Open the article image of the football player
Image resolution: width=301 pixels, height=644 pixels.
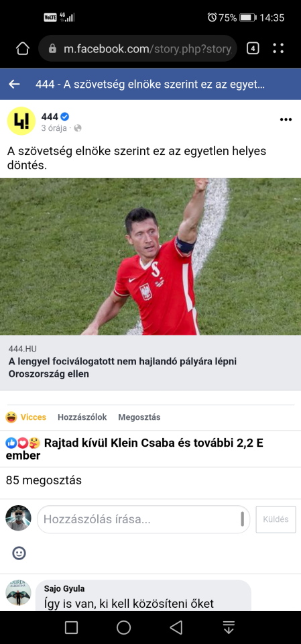[x=150, y=256]
